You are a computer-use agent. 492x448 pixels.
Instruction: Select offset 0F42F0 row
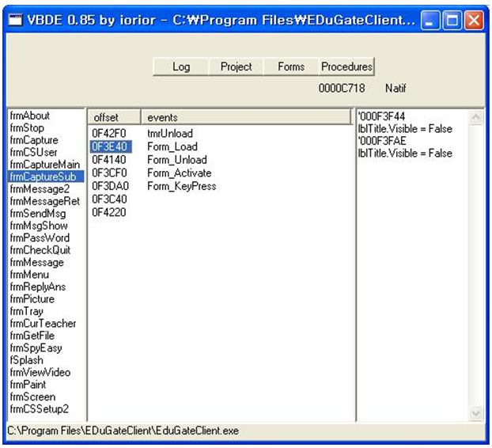tap(109, 134)
